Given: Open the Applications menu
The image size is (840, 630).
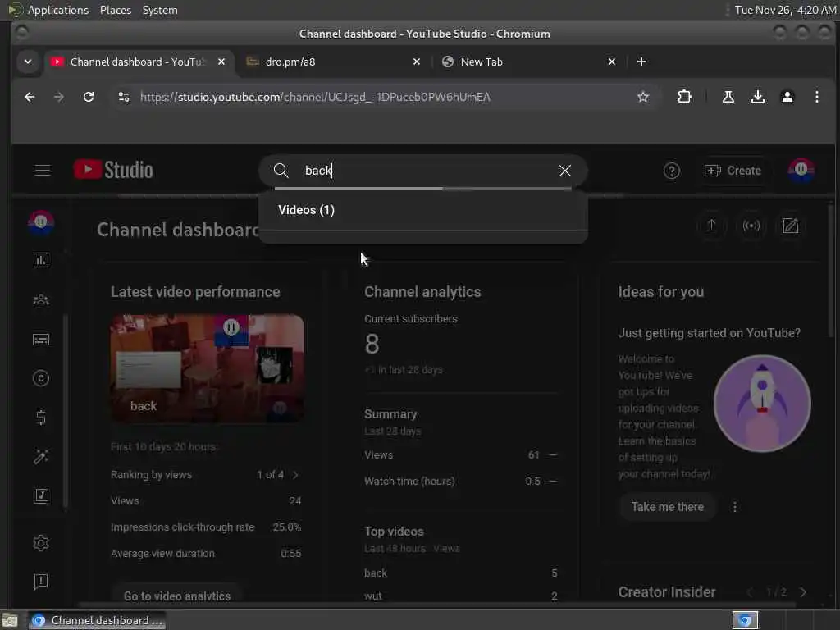Looking at the screenshot, I should click(x=58, y=10).
